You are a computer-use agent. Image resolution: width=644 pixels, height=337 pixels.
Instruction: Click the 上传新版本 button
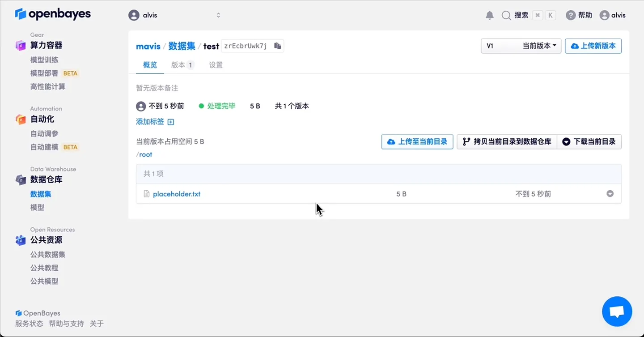593,46
